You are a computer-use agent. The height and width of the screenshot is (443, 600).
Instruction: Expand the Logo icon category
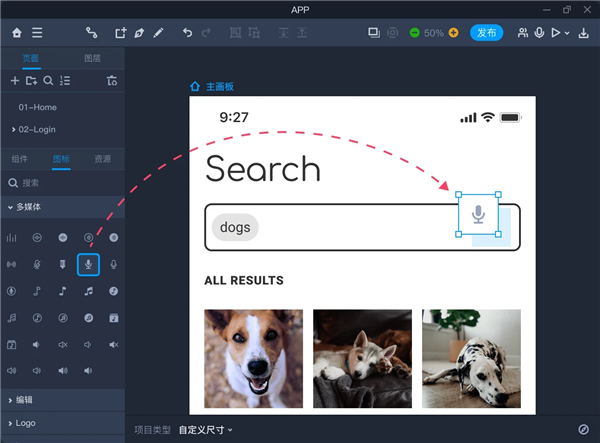click(62, 423)
